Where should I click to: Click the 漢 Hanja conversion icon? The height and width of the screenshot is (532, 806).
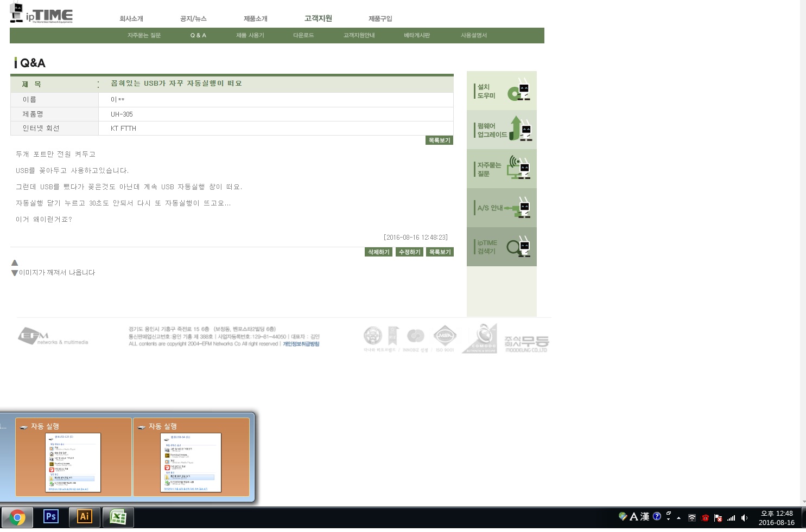645,517
